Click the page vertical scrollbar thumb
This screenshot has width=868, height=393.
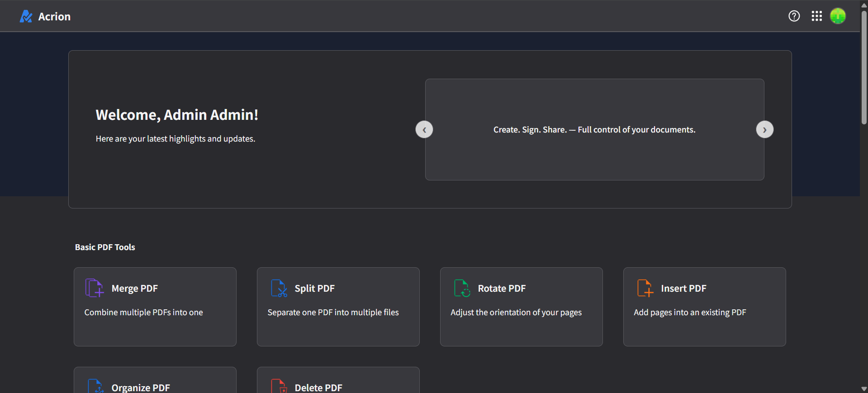click(864, 67)
